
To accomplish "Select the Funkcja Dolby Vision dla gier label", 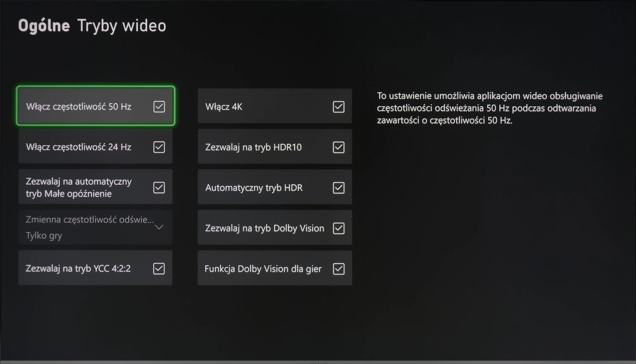I will 263,269.
